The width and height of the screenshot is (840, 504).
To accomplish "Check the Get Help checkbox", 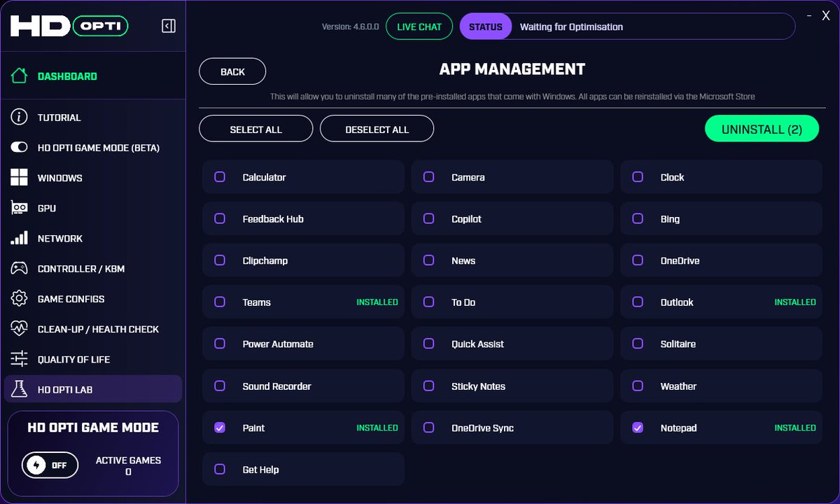I will (220, 470).
